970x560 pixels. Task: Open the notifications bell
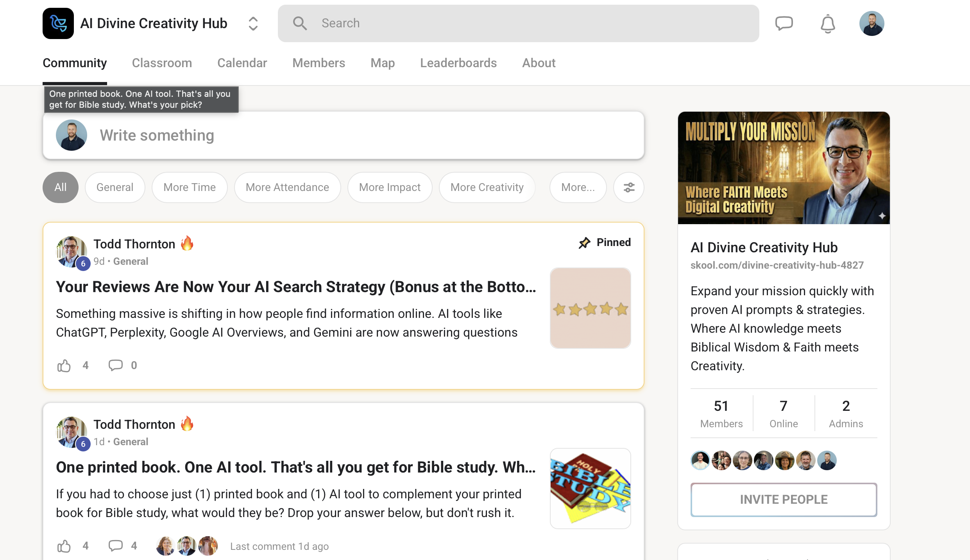tap(827, 24)
